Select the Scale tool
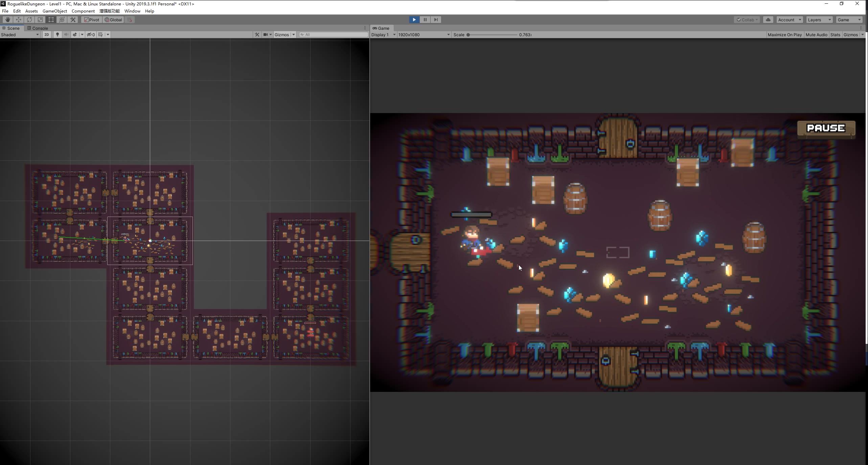 pyautogui.click(x=40, y=20)
